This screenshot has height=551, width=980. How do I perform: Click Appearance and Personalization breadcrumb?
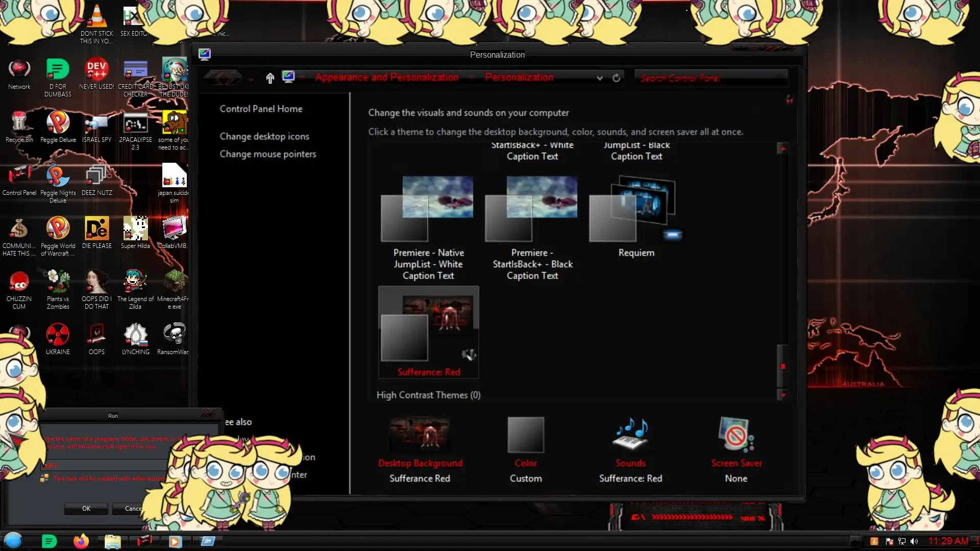(386, 78)
